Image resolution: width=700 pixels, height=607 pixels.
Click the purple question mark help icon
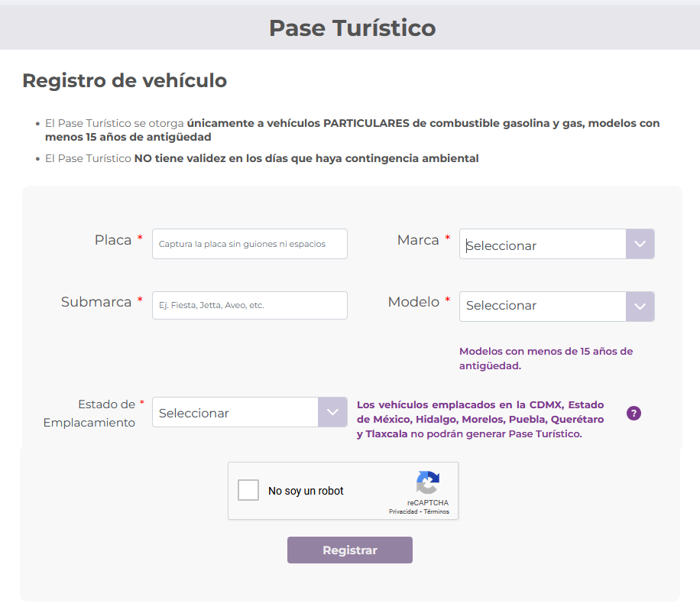pos(634,413)
